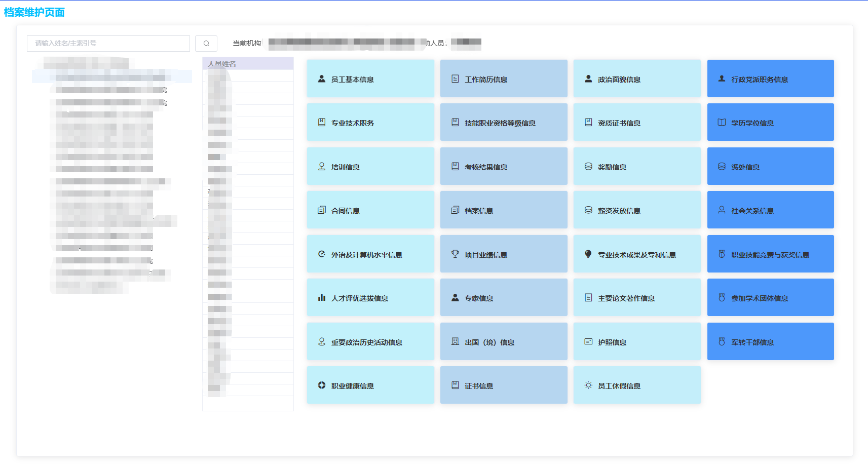The height and width of the screenshot is (466, 868).
Task: Open 职业健康信息 by its label
Action: [353, 386]
